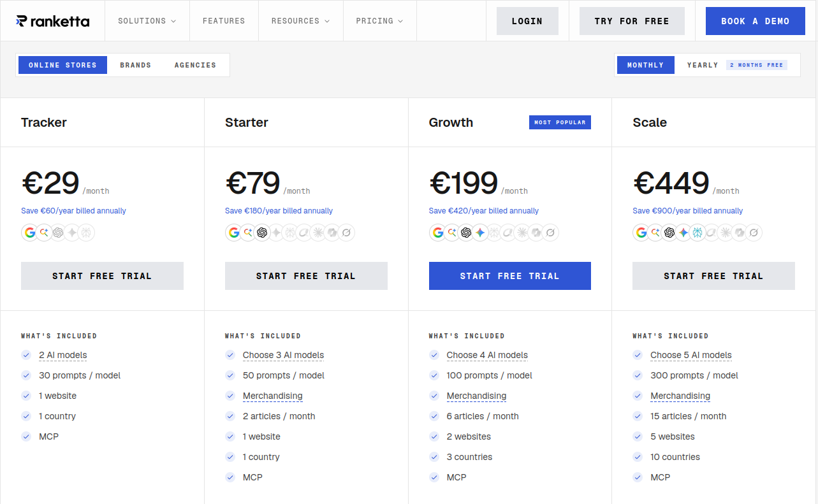
Task: Click the Google icon in the Scale plan
Action: [x=641, y=233]
